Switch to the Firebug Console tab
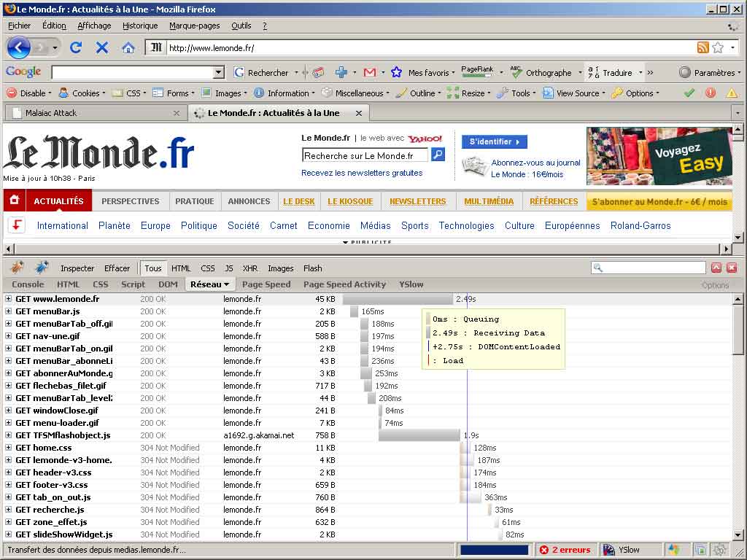This screenshot has height=560, width=747. point(28,284)
